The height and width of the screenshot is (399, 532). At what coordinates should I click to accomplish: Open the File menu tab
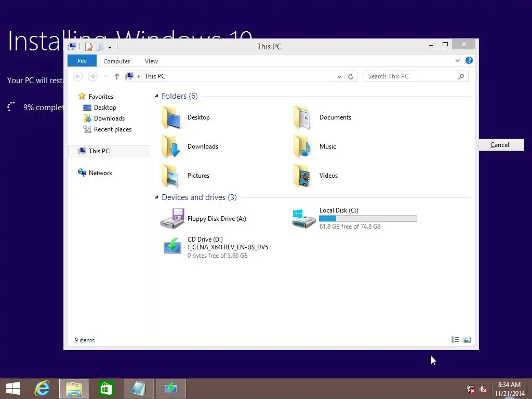coord(82,61)
